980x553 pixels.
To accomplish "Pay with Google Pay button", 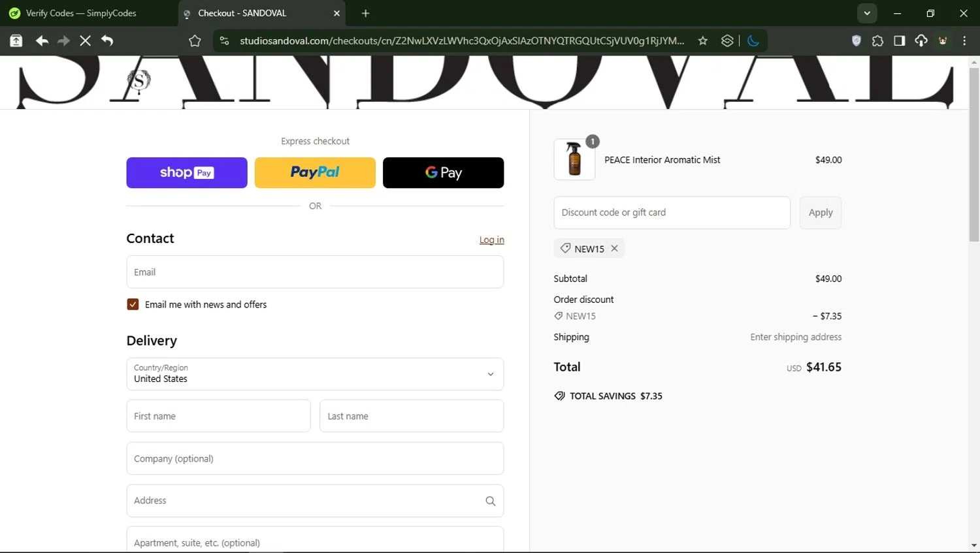I will (443, 172).
